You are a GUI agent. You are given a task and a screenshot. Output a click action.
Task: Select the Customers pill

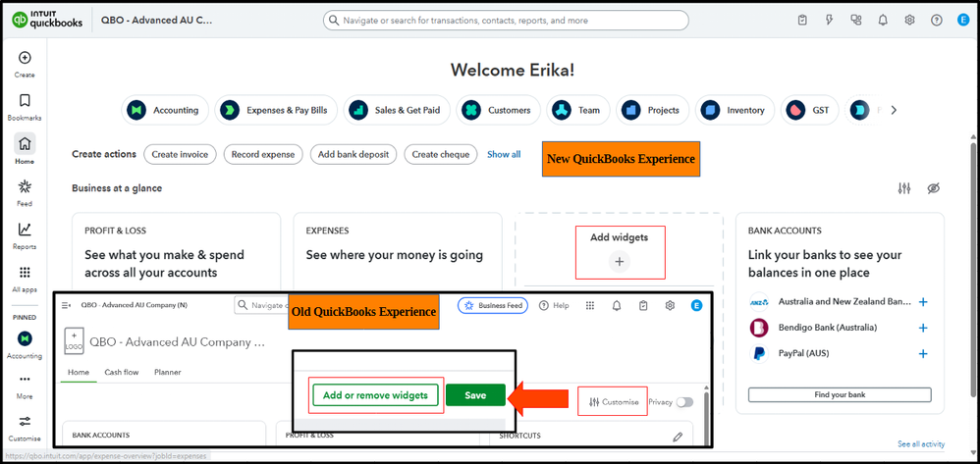[x=498, y=110]
